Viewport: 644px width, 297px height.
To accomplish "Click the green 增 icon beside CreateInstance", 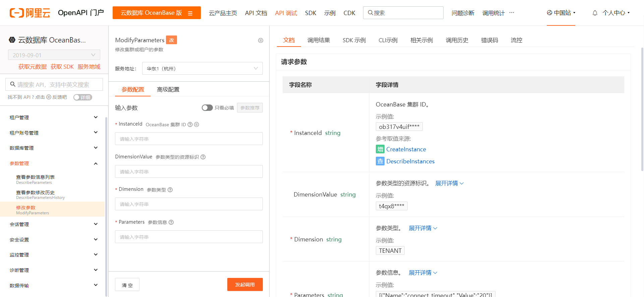I will click(x=380, y=149).
